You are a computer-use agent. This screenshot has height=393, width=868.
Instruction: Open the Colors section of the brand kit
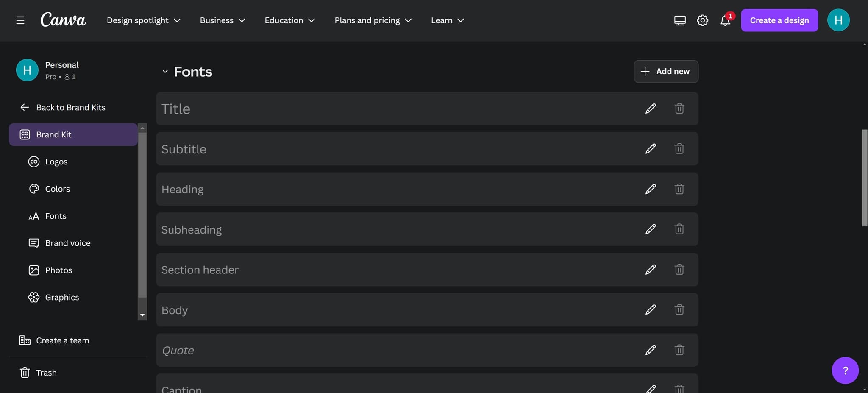click(x=57, y=189)
